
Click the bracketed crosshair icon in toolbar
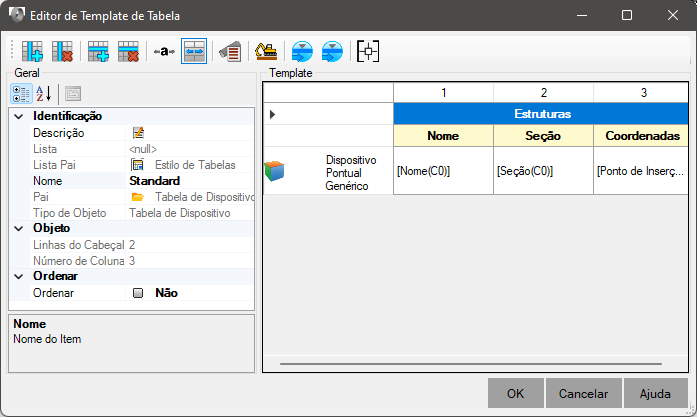(x=368, y=52)
